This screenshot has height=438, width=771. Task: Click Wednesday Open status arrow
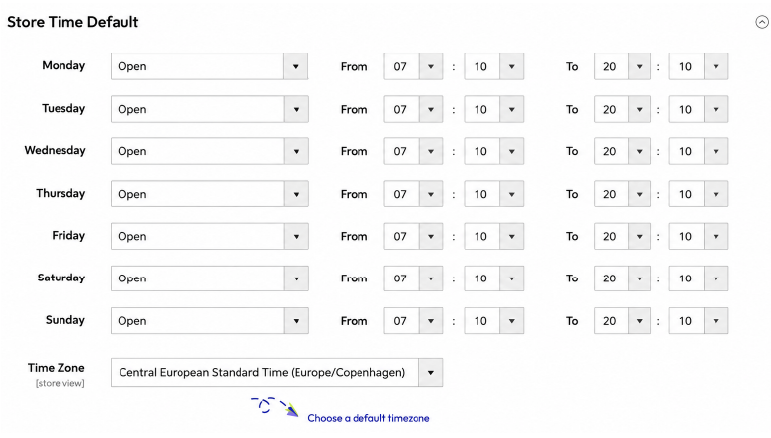(x=296, y=151)
